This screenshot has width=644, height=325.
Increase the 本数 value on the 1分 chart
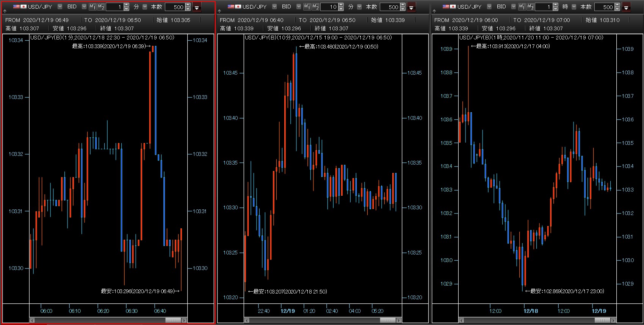[188, 5]
